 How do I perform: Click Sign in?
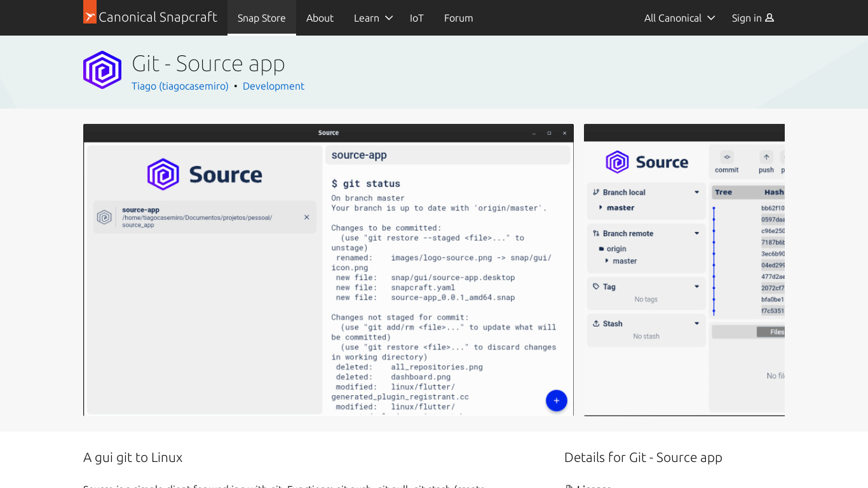(x=753, y=18)
